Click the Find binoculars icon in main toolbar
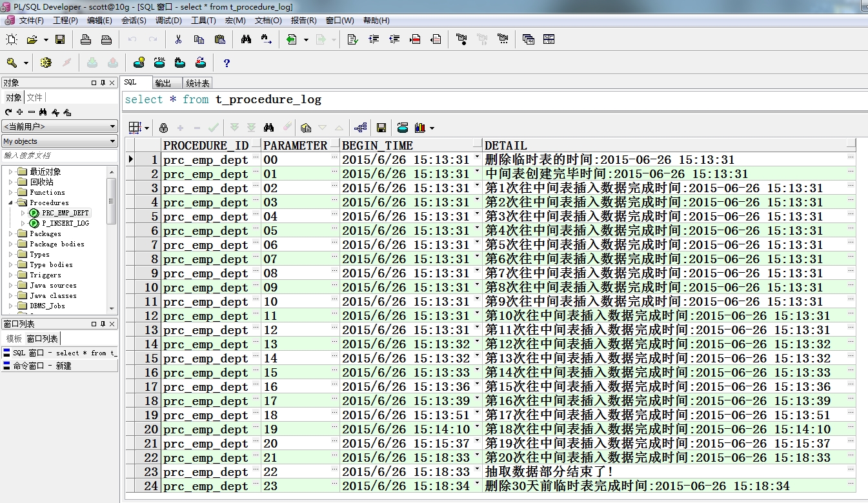868x503 pixels. [x=246, y=40]
